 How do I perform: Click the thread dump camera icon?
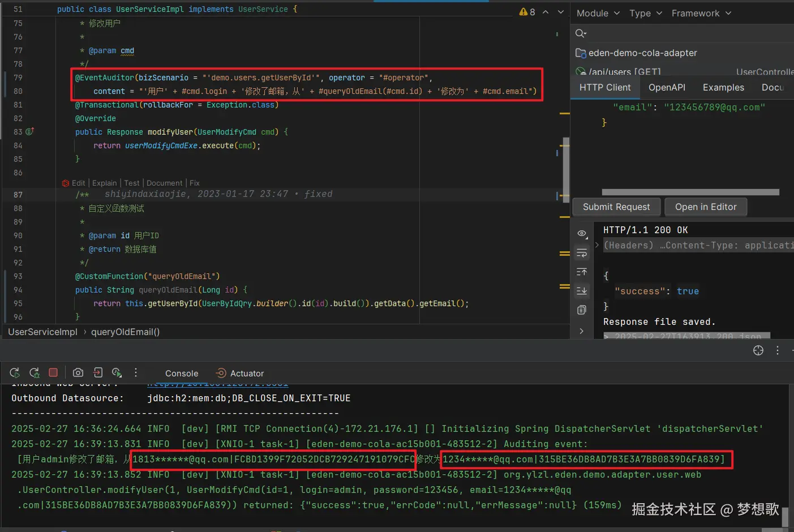pos(78,372)
